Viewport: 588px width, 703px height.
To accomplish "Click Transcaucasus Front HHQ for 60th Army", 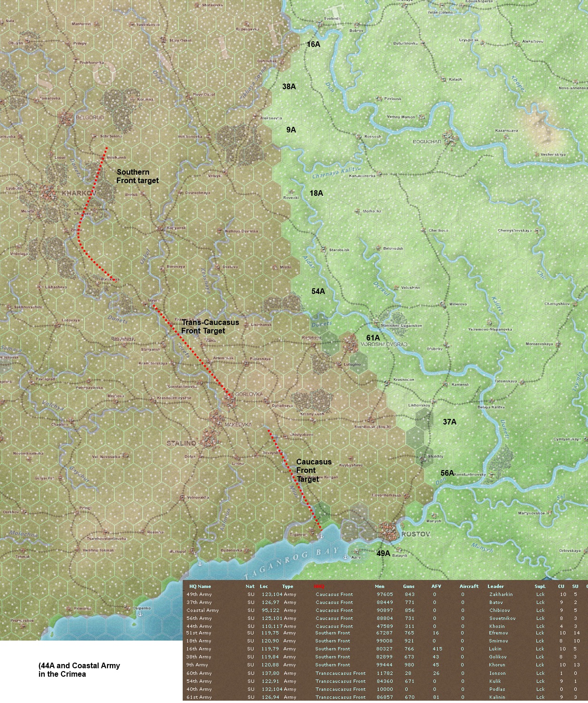I will 340,673.
